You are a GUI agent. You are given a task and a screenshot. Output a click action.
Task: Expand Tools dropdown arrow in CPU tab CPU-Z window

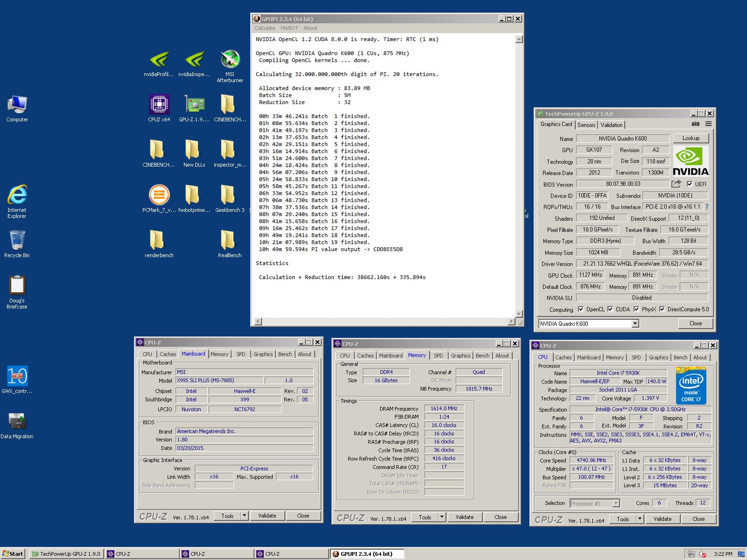(x=640, y=519)
